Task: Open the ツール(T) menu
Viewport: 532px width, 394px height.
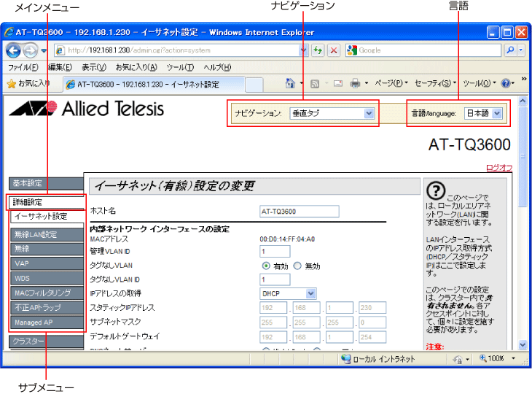Action: click(x=180, y=67)
